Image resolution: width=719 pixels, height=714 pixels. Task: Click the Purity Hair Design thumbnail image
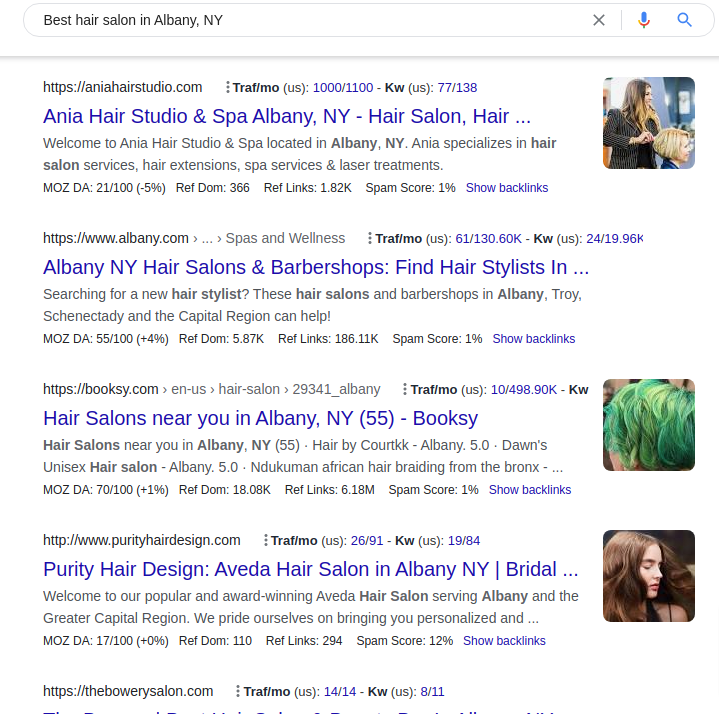(649, 576)
